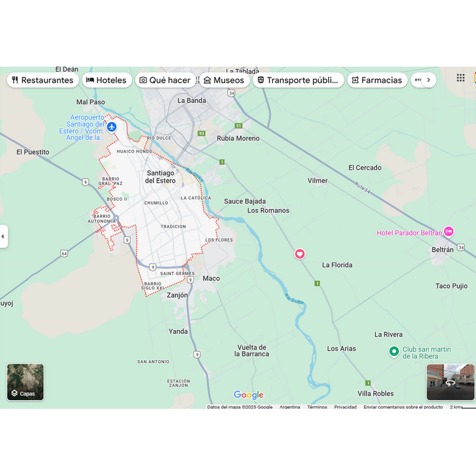The width and height of the screenshot is (476, 476).
Task: Click the Vilmer label
Action: coord(318,181)
